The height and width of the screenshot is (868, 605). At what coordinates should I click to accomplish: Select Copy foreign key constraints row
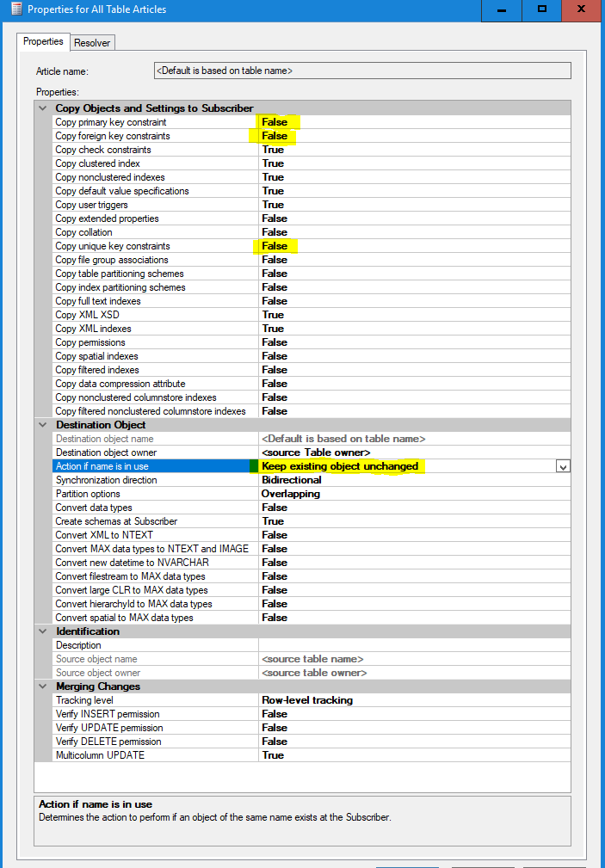click(312, 136)
